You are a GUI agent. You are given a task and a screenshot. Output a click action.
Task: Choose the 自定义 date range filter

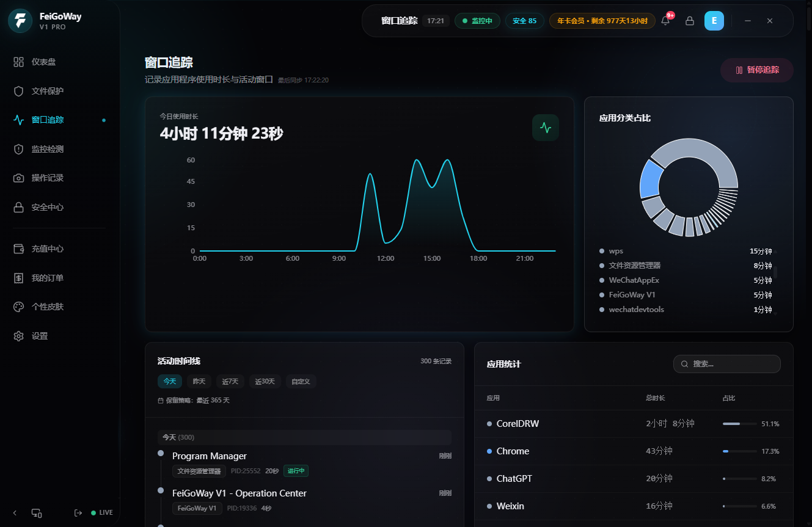point(301,382)
